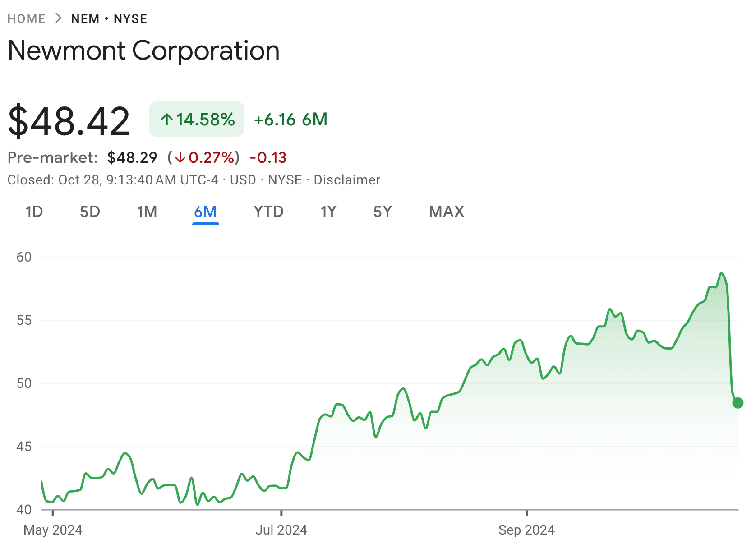The image size is (756, 544).
Task: Click the Newmont Corporation title
Action: point(143,51)
